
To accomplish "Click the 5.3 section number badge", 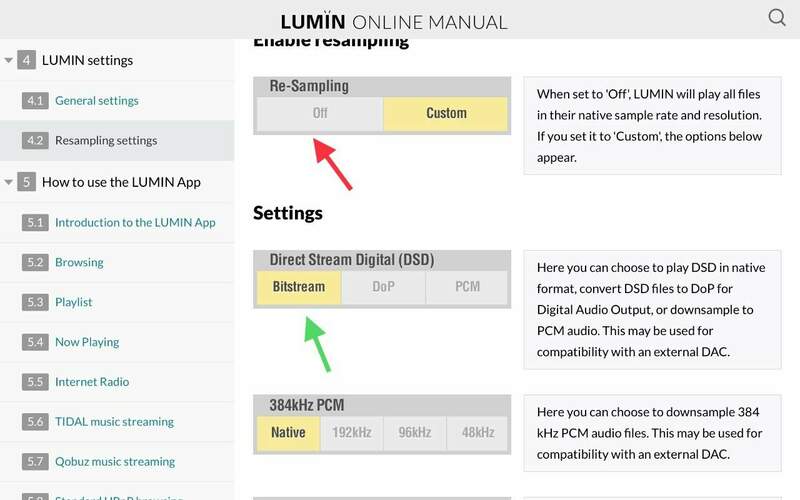I will click(35, 302).
